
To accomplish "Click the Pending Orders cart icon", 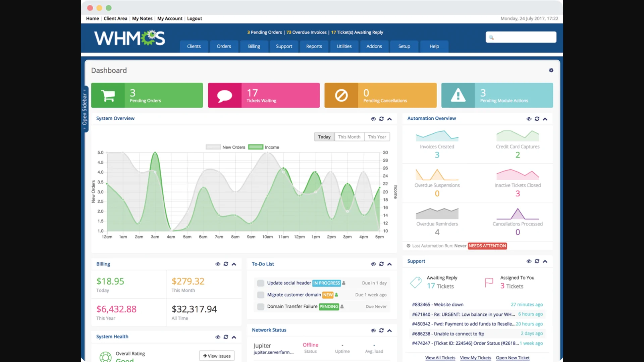I will [x=108, y=95].
